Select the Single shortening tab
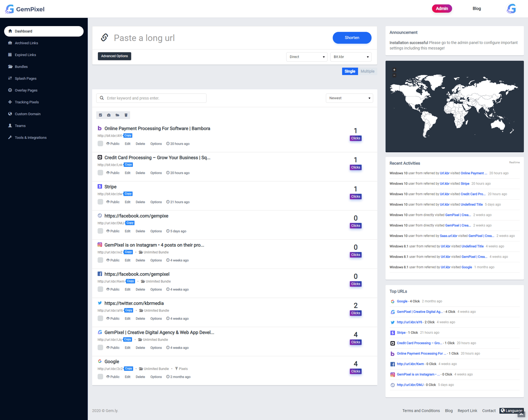 [x=350, y=71]
